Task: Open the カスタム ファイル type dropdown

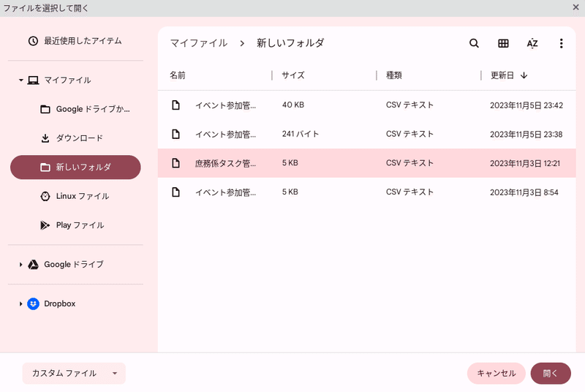Action: pos(74,374)
